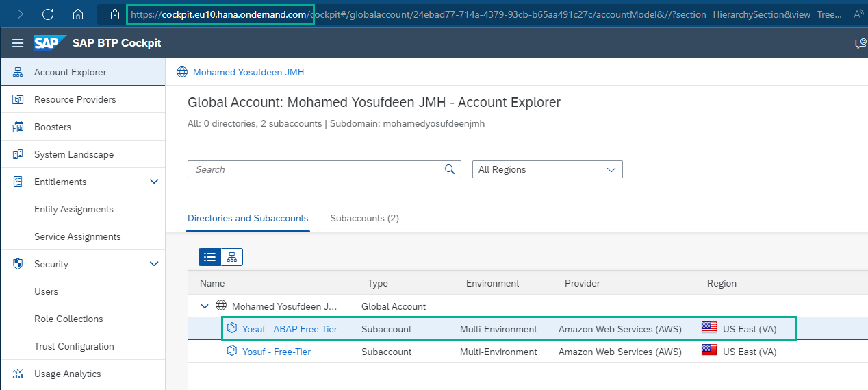The width and height of the screenshot is (868, 390).
Task: Click the Mohamed Yosufdeen JMH breadcrumb link
Action: [248, 72]
